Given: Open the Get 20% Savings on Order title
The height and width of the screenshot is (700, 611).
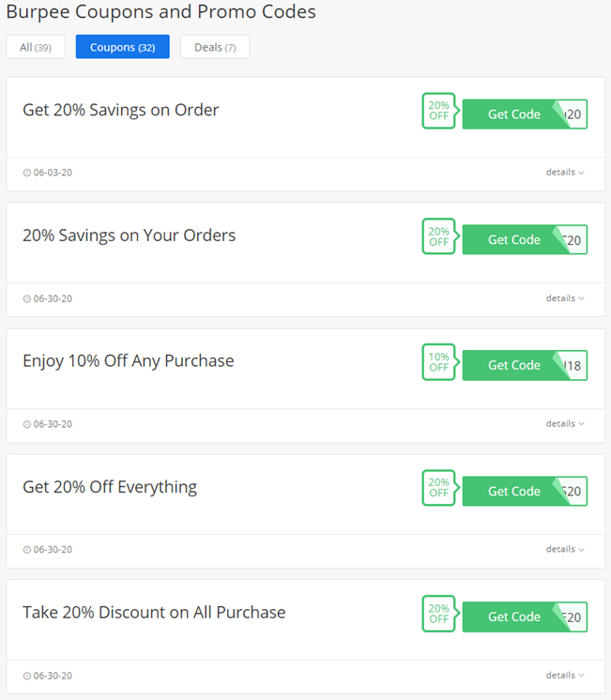Looking at the screenshot, I should (120, 110).
